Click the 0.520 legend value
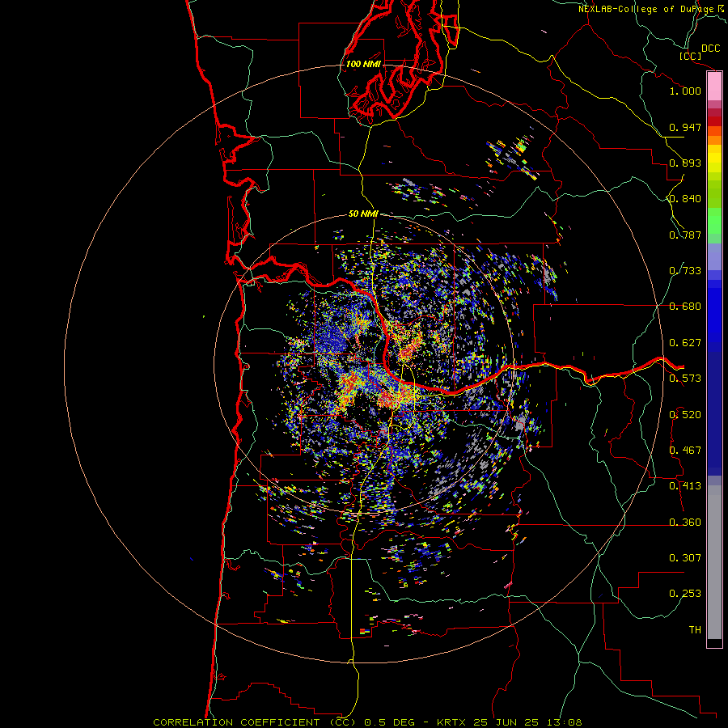Image resolution: width=728 pixels, height=728 pixels. click(x=685, y=415)
